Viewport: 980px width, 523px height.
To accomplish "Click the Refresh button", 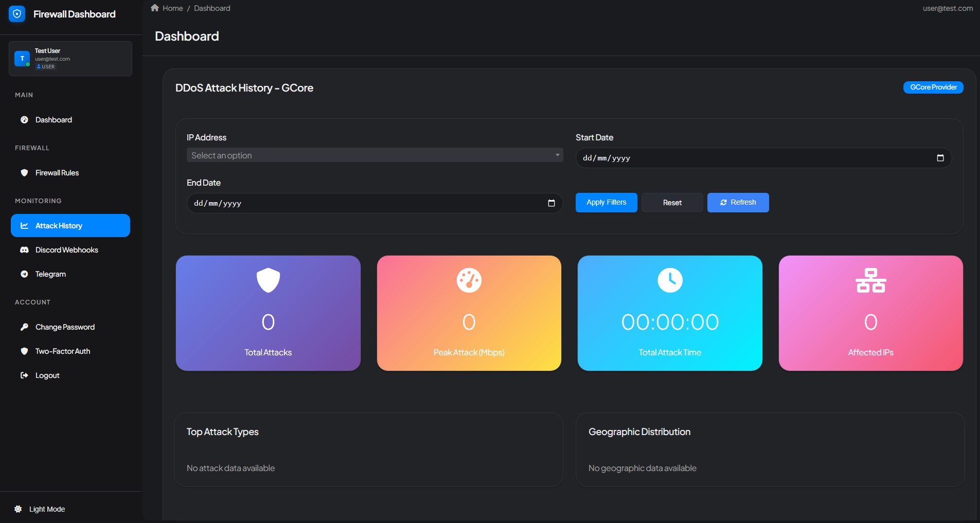I will pos(738,203).
